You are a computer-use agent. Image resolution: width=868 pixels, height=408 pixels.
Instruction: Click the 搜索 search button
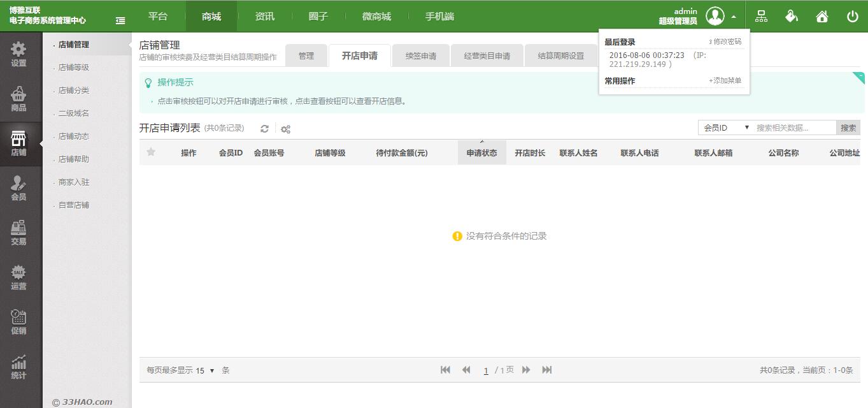click(x=848, y=127)
